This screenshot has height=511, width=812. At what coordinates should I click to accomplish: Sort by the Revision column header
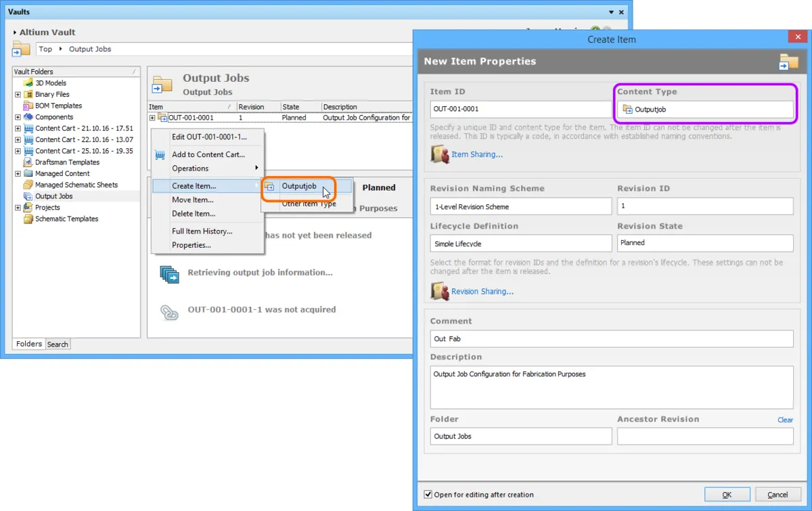point(258,107)
